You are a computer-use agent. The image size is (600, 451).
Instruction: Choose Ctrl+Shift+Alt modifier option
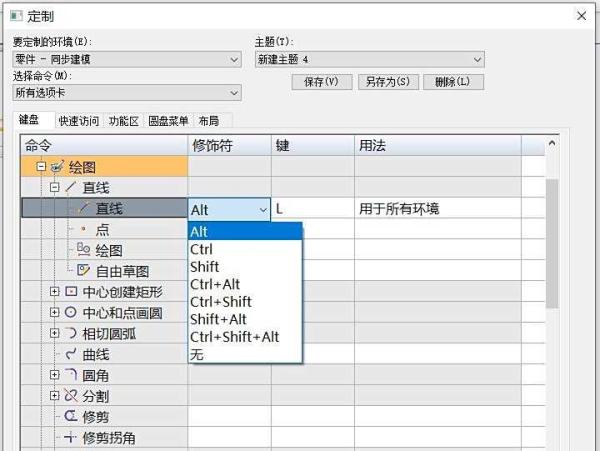(245, 337)
